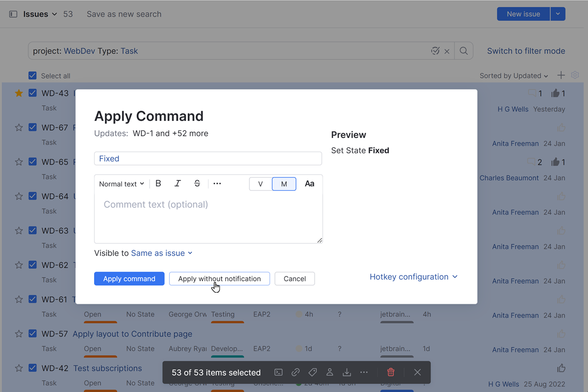The image size is (588, 392).
Task: Expand the Same as issue visibility dropdown
Action: 162,253
